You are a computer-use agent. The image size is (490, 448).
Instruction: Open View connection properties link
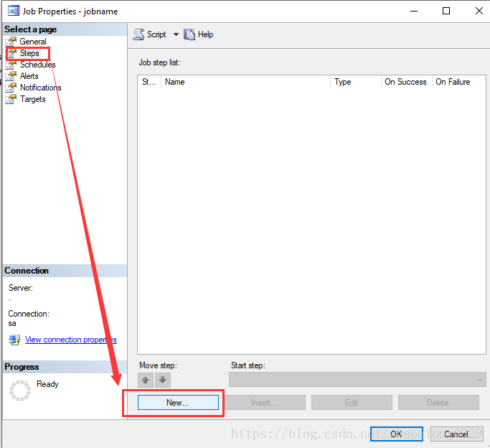(x=71, y=340)
